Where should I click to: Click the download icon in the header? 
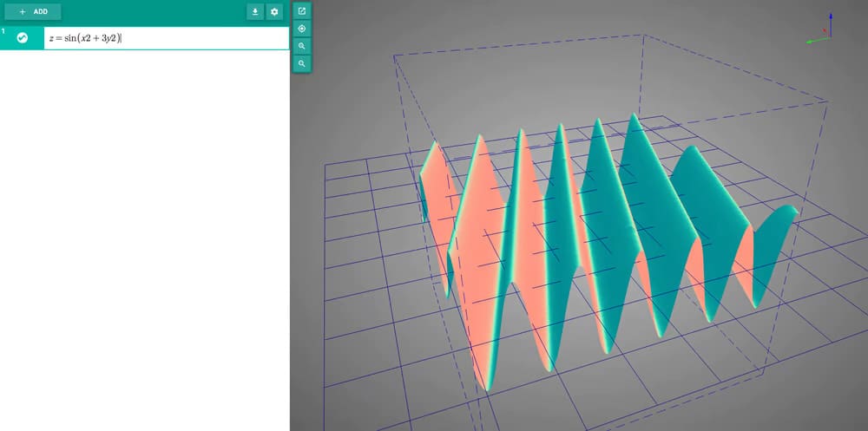[255, 12]
